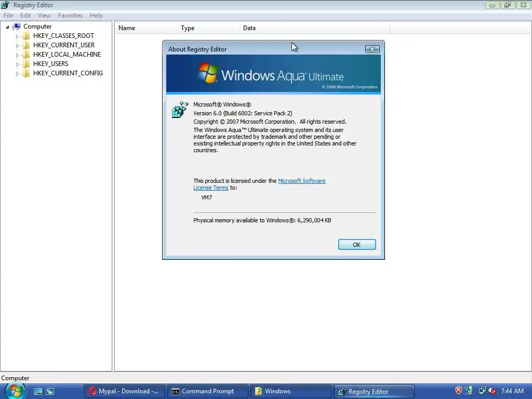
Task: Open the Favorites menu
Action: coord(70,16)
